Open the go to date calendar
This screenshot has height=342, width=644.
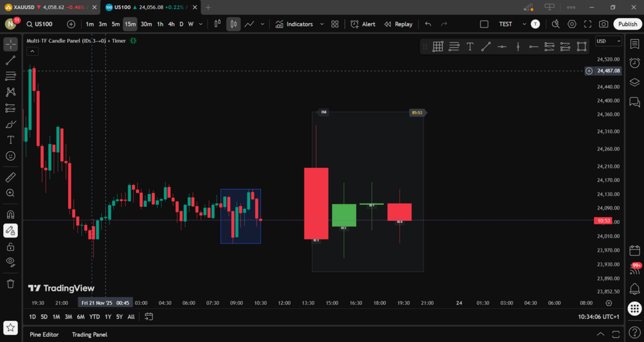pyautogui.click(x=149, y=317)
